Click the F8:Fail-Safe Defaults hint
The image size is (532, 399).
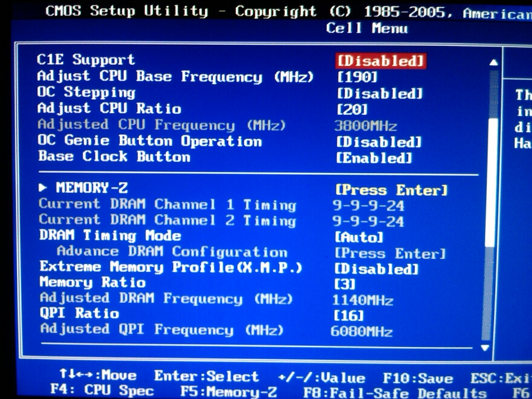click(395, 393)
